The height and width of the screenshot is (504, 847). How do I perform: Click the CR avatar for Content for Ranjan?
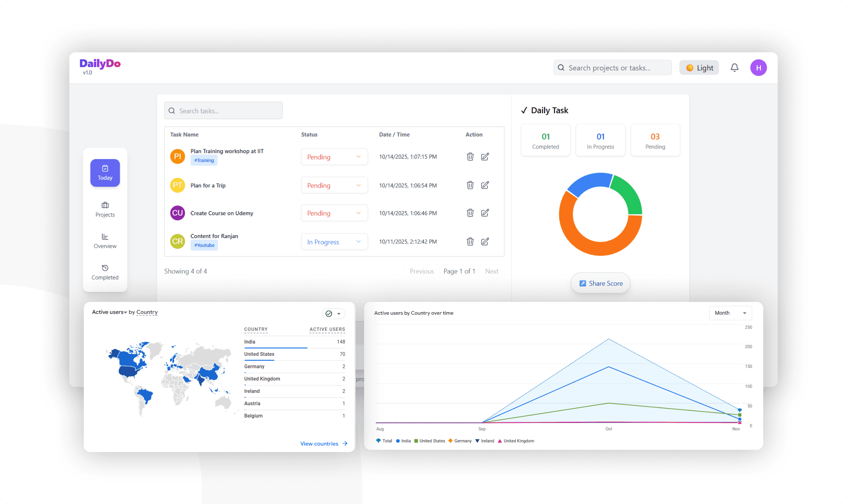178,242
